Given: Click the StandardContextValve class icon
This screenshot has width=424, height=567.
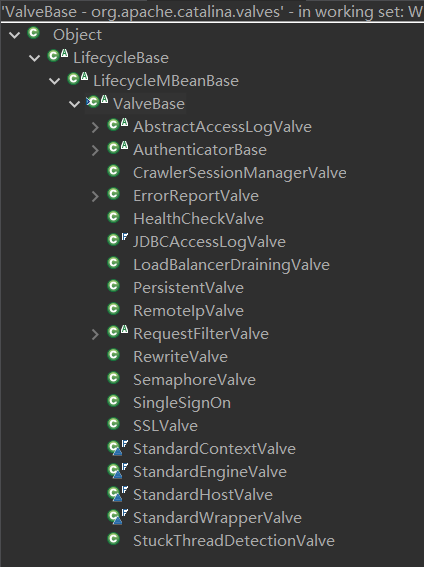Looking at the screenshot, I should (117, 448).
